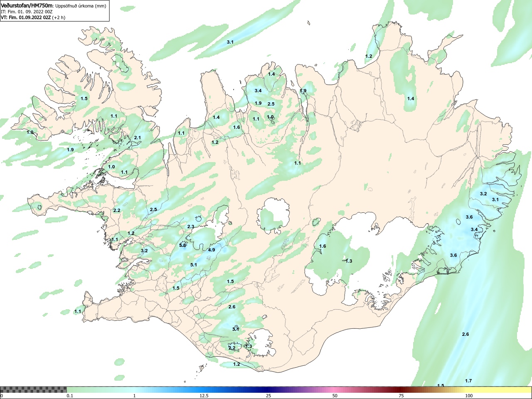Click the 1.7 value over the sea

(x=468, y=381)
